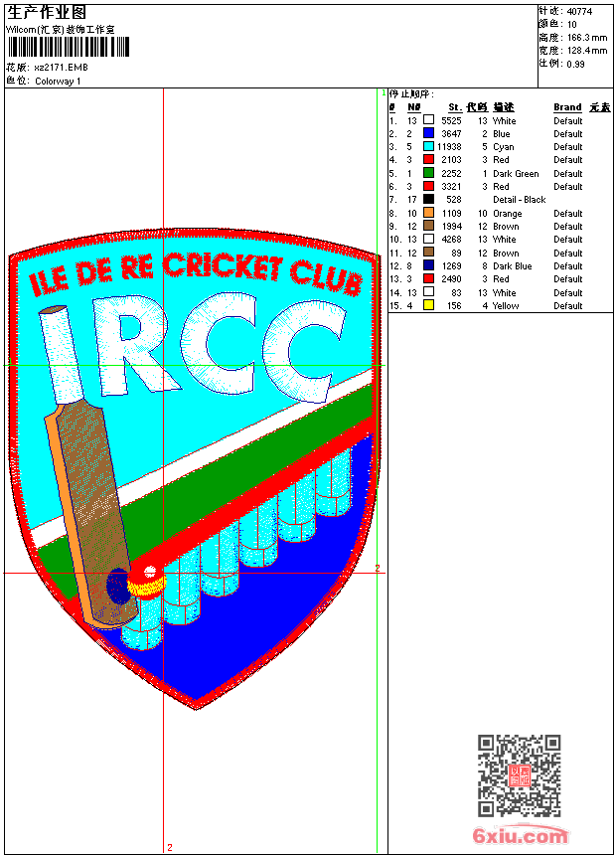
Task: Click stitch count 4268 in row 10
Action: [x=451, y=240]
